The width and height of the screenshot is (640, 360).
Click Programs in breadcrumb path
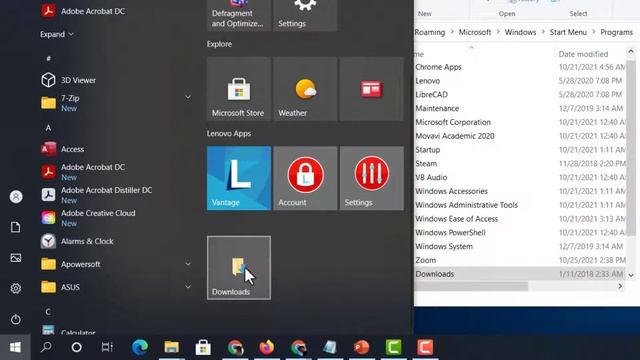pos(616,32)
